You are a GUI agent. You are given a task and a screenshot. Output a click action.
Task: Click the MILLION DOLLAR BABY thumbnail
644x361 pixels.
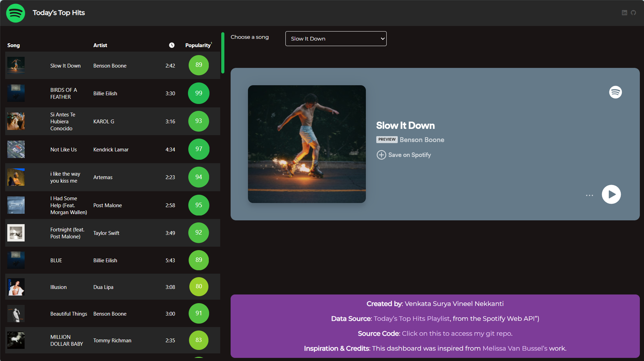tap(16, 340)
